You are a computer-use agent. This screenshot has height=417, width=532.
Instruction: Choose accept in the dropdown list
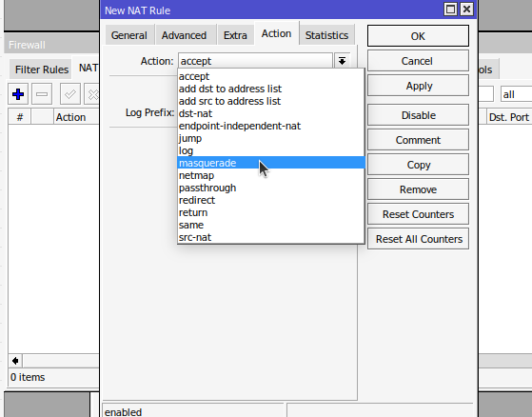pos(271,76)
